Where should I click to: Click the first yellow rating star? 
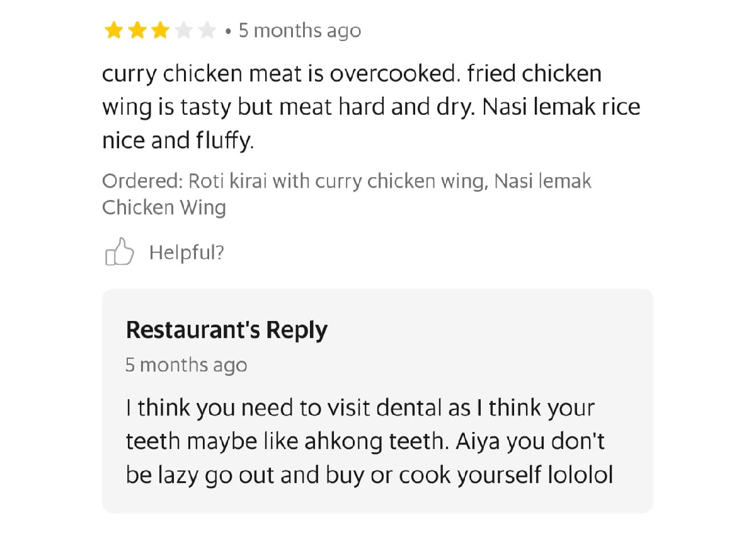pos(113,30)
